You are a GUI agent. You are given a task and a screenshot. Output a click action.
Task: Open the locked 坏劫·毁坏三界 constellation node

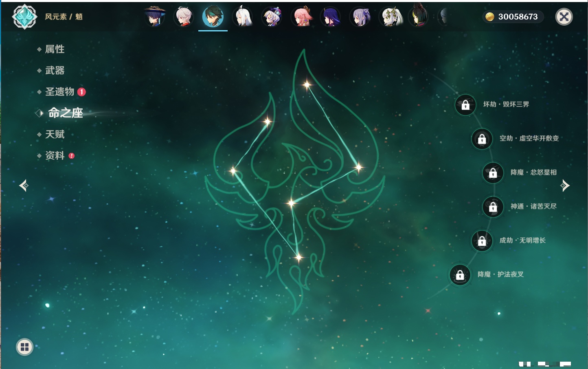[x=465, y=105]
